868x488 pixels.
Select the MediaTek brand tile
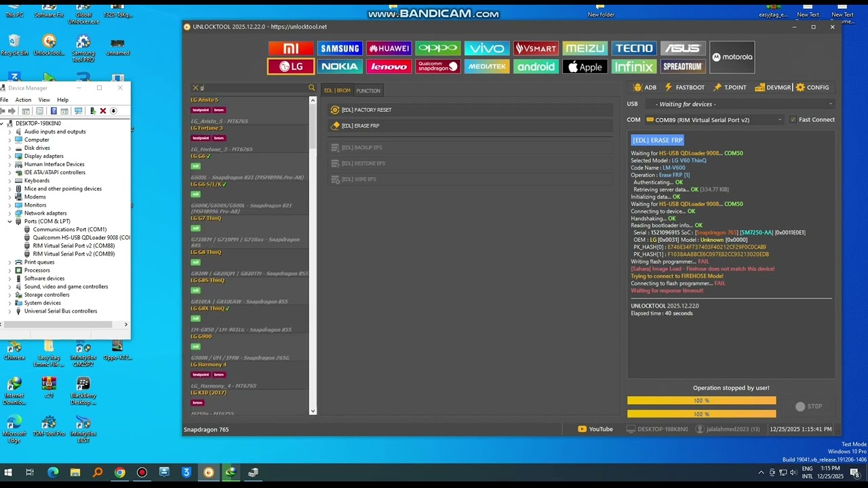point(487,66)
